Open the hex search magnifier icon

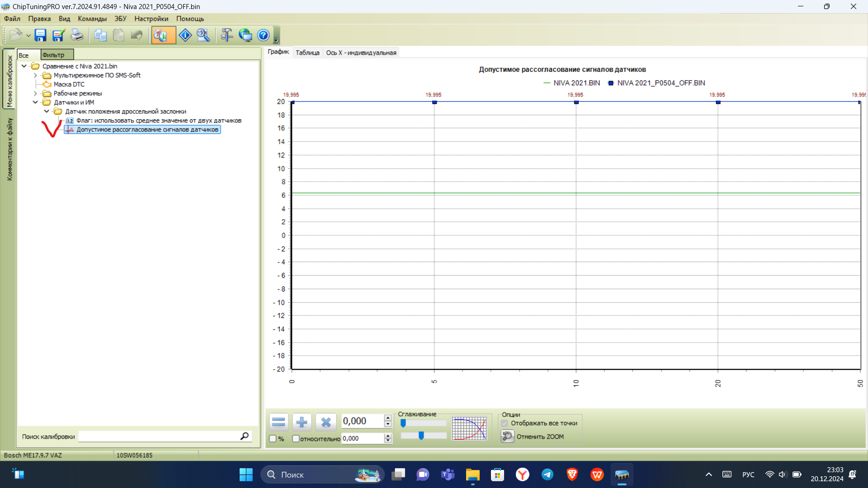[x=203, y=35]
